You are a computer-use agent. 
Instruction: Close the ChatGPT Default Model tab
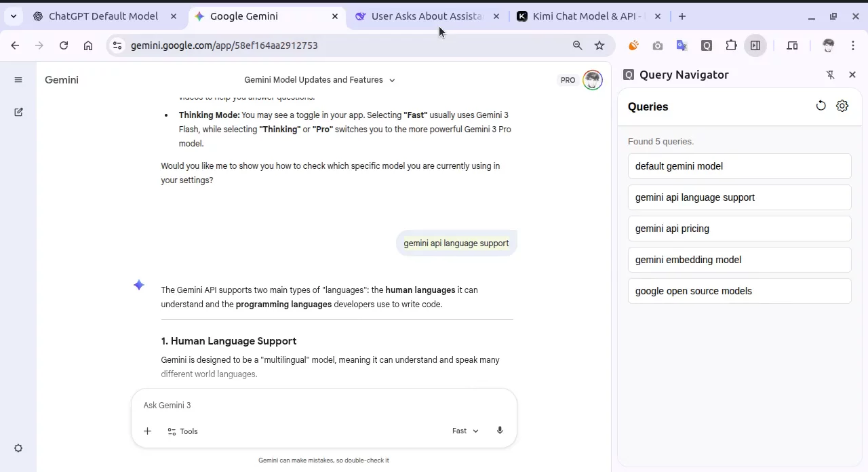click(174, 16)
